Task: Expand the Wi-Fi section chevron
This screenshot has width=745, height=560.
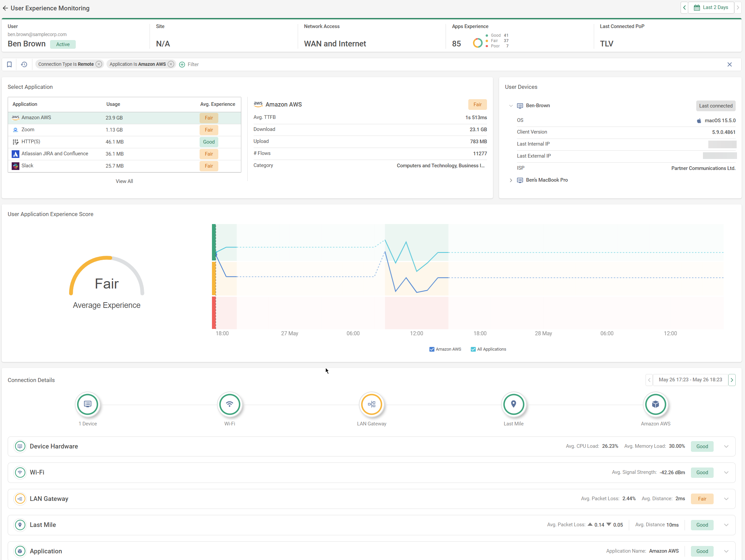Action: [726, 473]
